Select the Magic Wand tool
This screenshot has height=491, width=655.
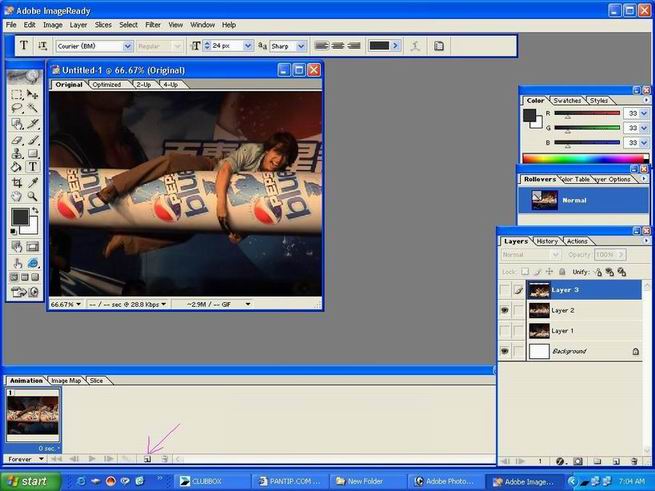click(32, 109)
